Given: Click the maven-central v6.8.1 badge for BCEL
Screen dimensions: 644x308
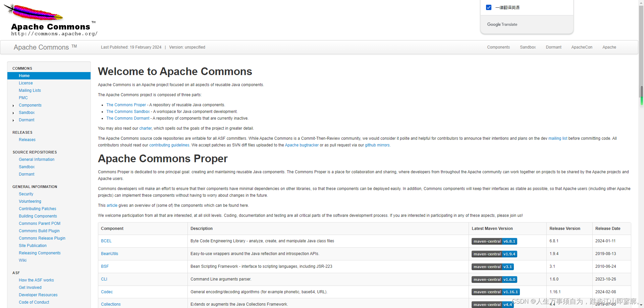Looking at the screenshot, I should 494,241.
